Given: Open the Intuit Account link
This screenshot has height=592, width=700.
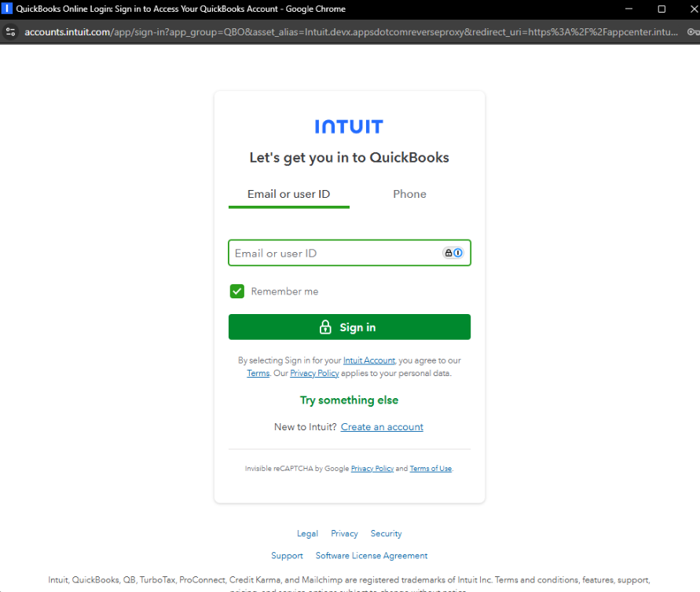Looking at the screenshot, I should (369, 360).
